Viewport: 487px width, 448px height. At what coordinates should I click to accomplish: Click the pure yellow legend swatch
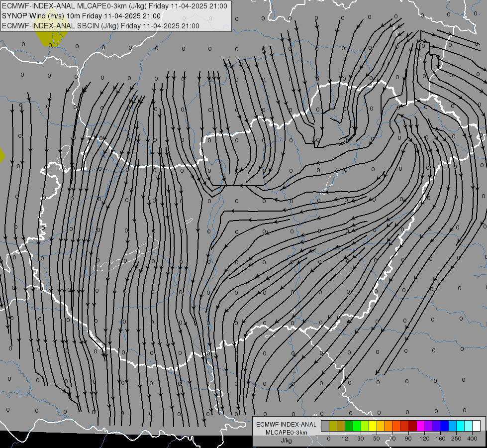coord(373,426)
